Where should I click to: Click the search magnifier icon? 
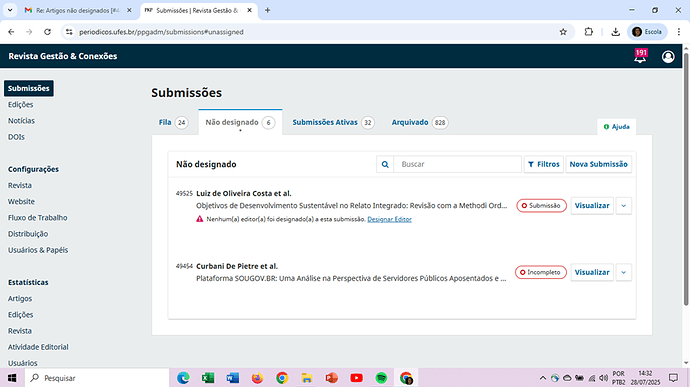(x=385, y=164)
